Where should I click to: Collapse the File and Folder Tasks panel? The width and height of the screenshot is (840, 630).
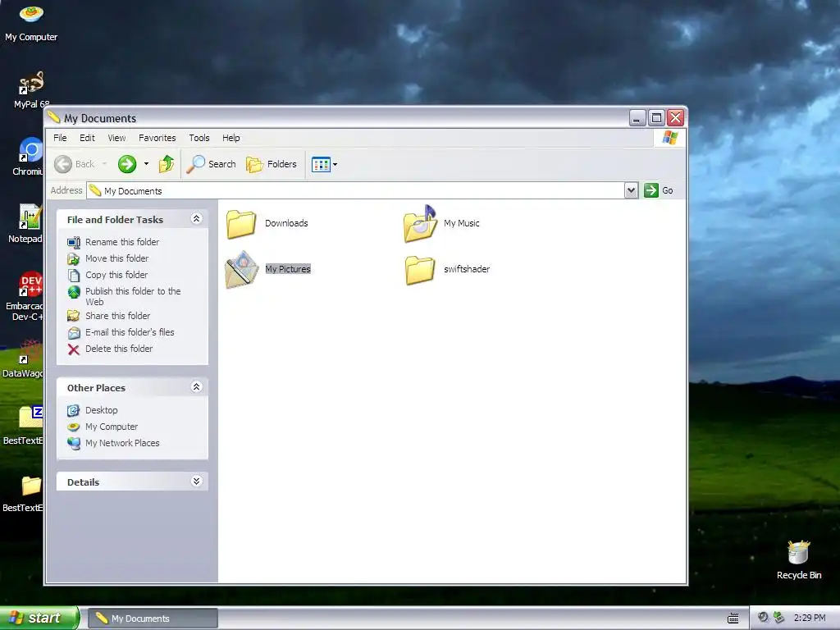[197, 218]
